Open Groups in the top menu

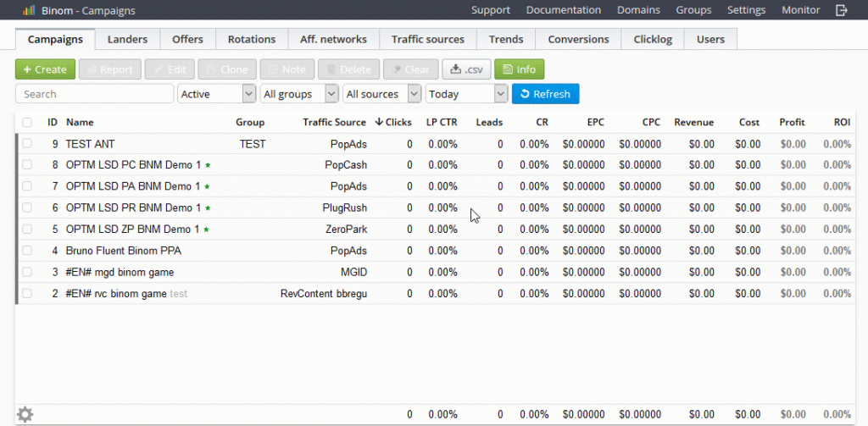[x=693, y=10]
